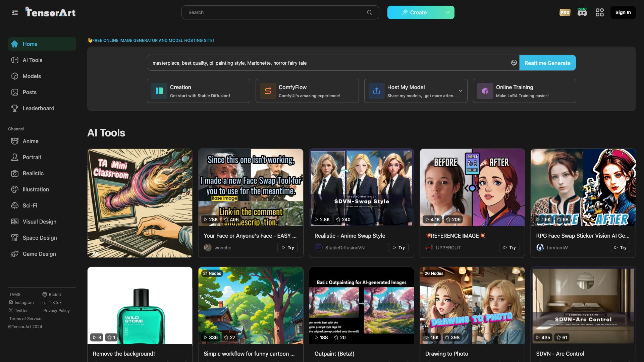The image size is (644, 362).
Task: Click the dice icon for a random prompt
Action: click(514, 63)
